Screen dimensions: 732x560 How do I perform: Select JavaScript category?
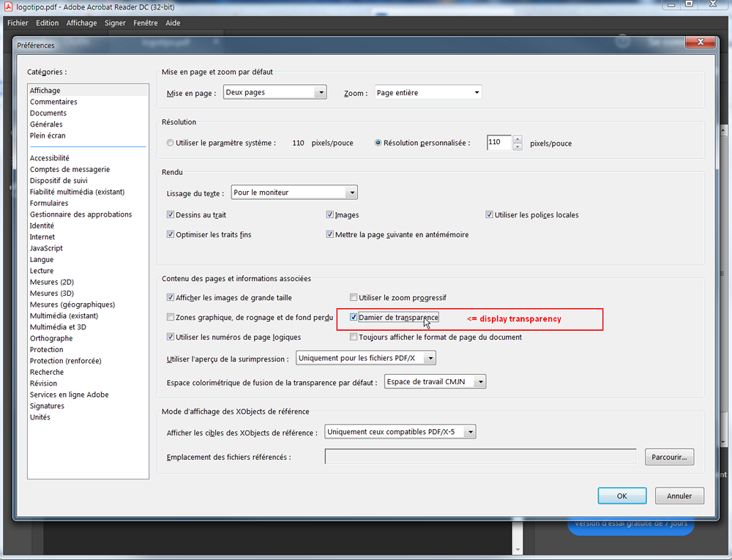coord(88,248)
